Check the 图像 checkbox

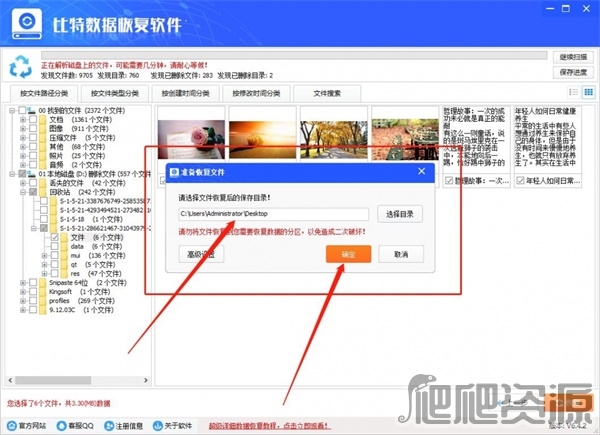tap(33, 129)
